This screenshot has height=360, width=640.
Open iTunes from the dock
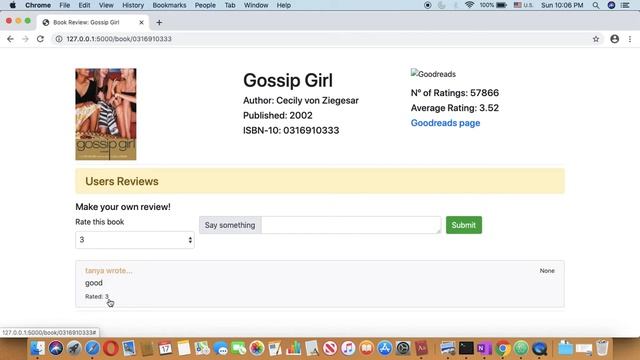[x=348, y=348]
